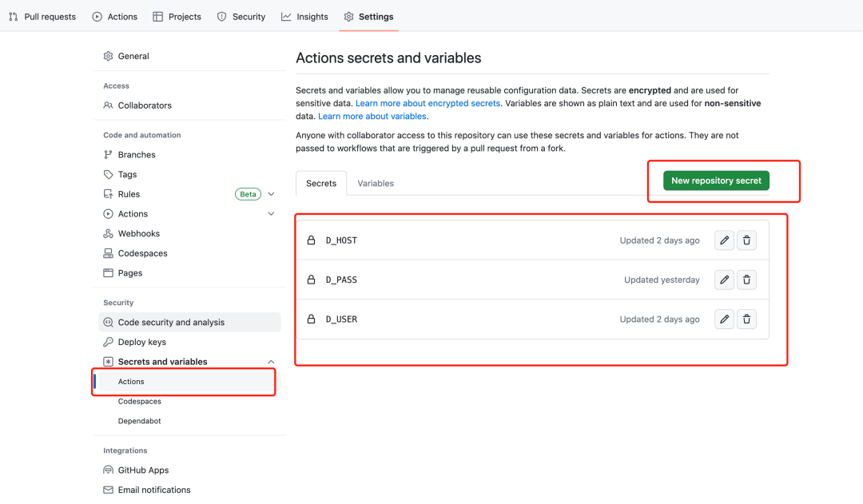Click the pencil edit icon for D_HOST
Screen dimensions: 863x504
pos(724,240)
